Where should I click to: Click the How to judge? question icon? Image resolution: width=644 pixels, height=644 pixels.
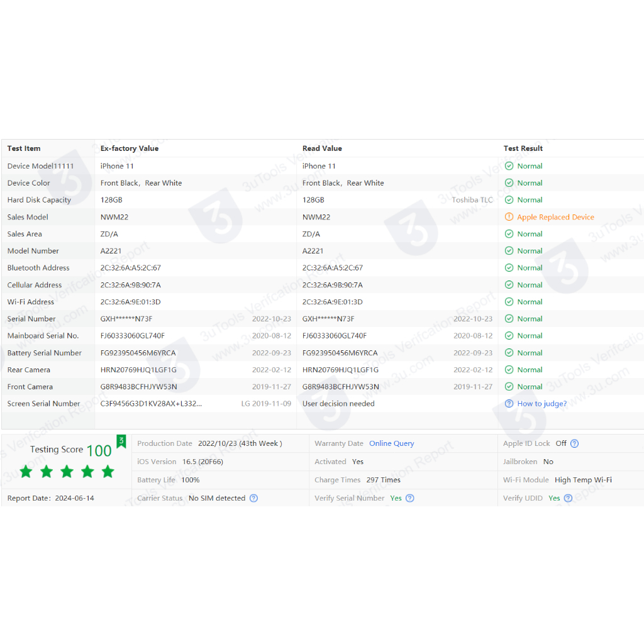coord(509,404)
